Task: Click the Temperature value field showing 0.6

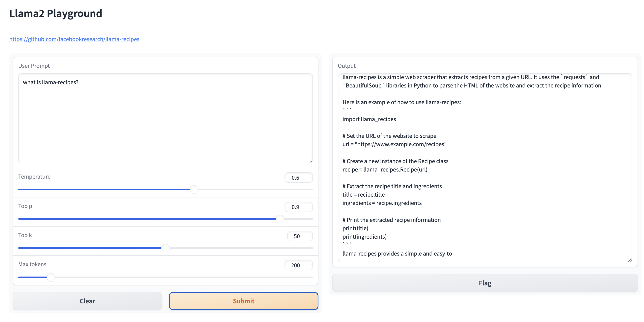Action: click(298, 178)
